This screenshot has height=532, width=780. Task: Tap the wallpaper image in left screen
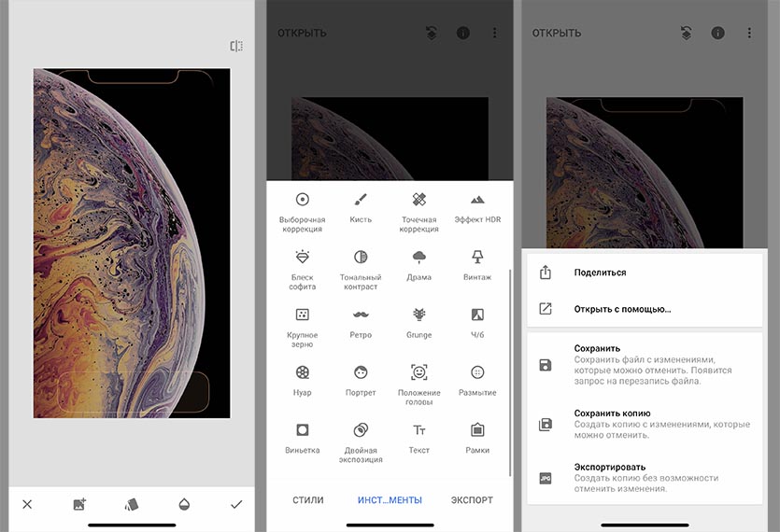coord(132,243)
